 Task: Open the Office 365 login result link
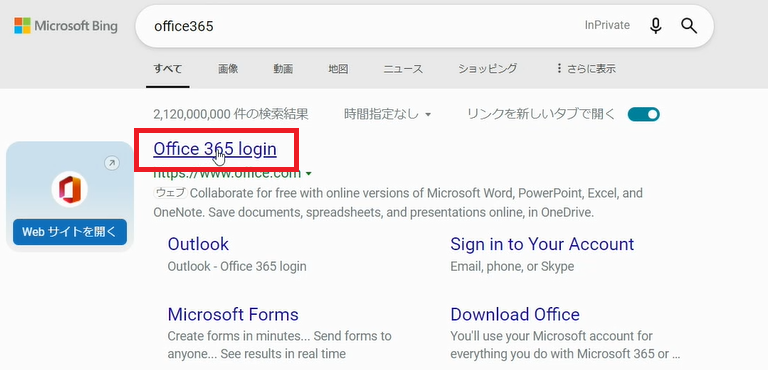(x=215, y=149)
